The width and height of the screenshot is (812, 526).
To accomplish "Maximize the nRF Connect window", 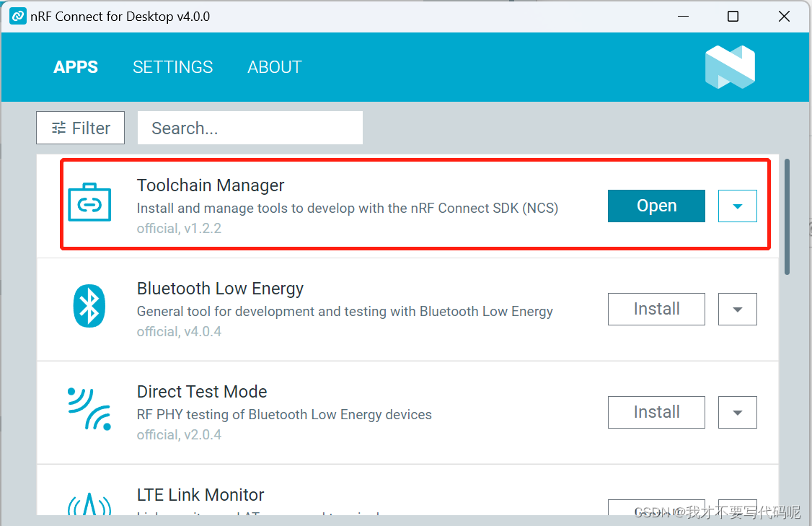I will click(733, 17).
